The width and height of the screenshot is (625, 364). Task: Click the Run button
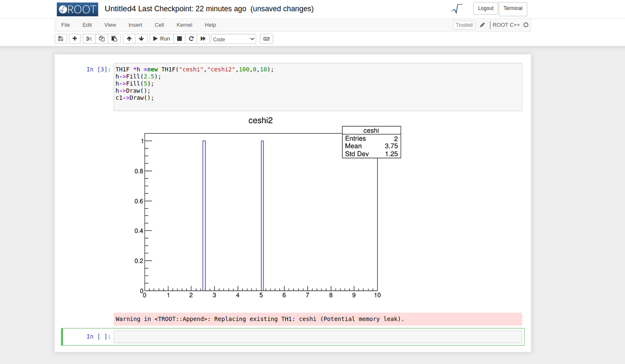161,39
